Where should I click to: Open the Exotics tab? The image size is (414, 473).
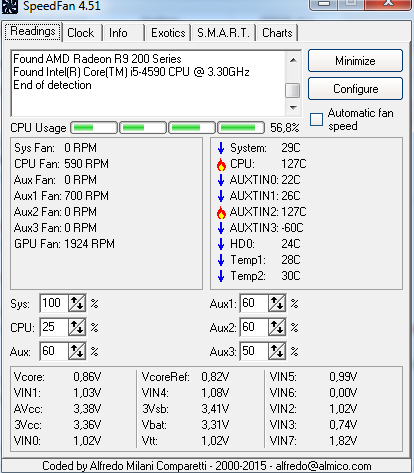[168, 33]
